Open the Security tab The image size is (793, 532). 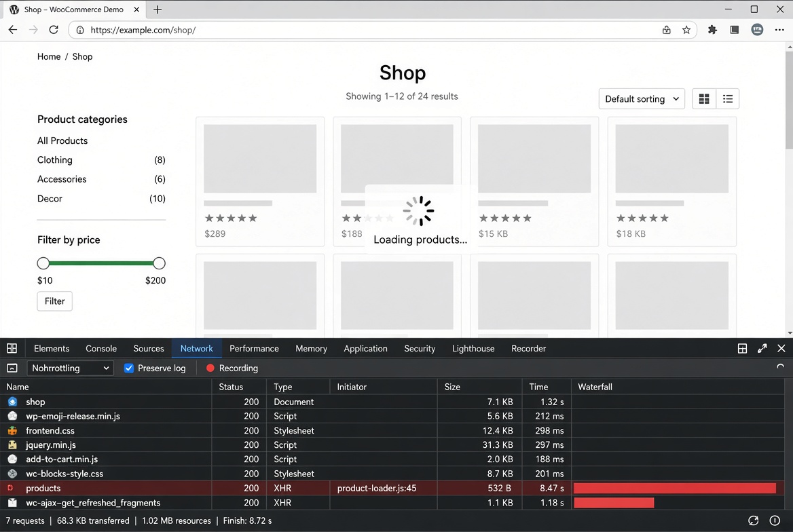coord(420,348)
